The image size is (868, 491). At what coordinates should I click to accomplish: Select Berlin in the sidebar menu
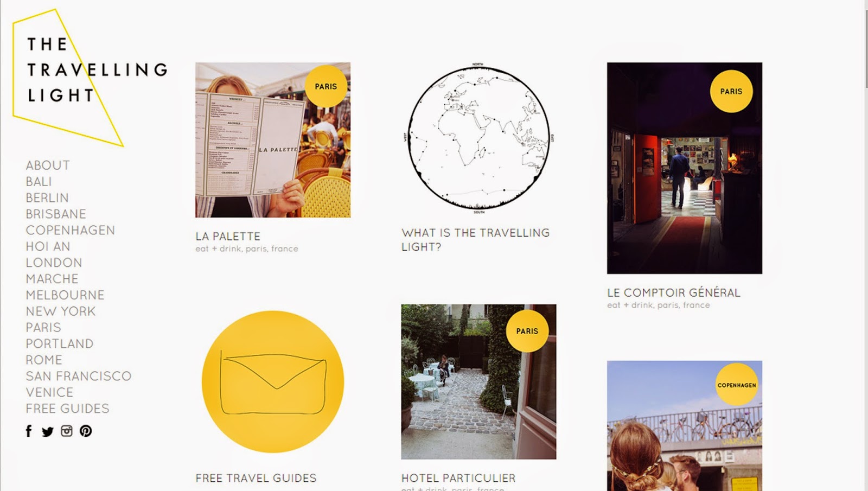[47, 198]
